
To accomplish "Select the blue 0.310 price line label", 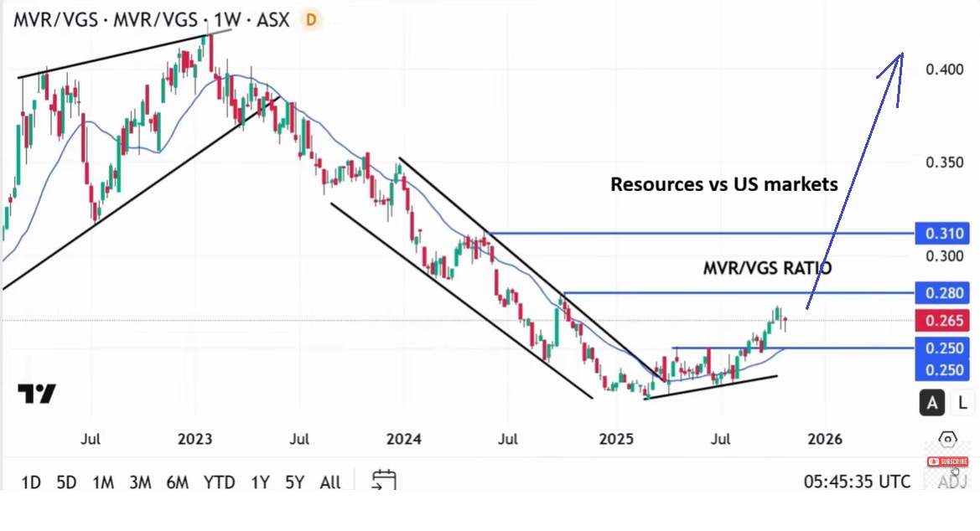I will (942, 234).
